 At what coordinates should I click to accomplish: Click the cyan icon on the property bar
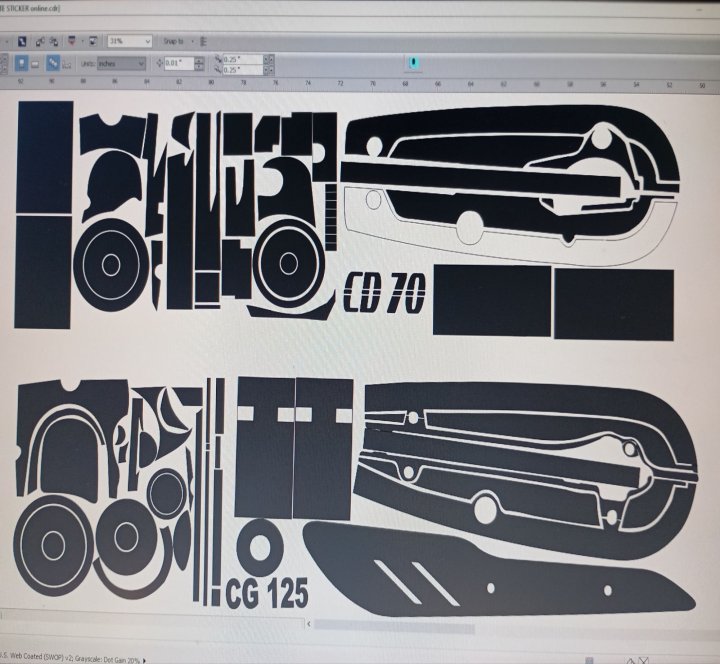tap(413, 63)
